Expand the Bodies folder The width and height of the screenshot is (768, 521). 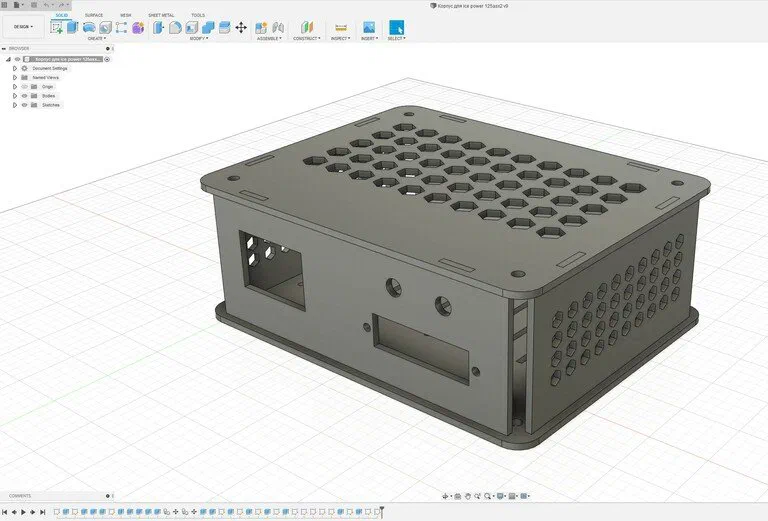[x=15, y=96]
